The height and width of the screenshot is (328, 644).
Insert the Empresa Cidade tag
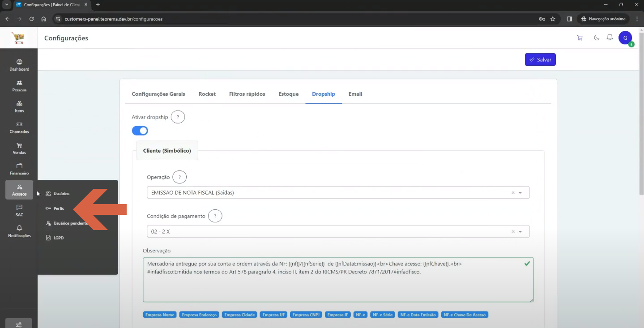point(239,315)
